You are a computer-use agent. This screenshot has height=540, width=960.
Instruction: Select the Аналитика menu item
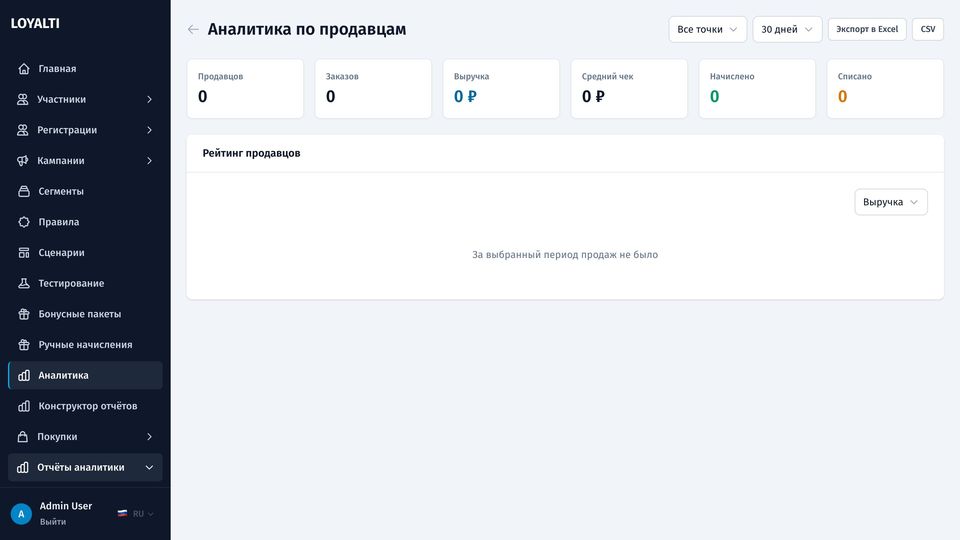[x=85, y=375]
